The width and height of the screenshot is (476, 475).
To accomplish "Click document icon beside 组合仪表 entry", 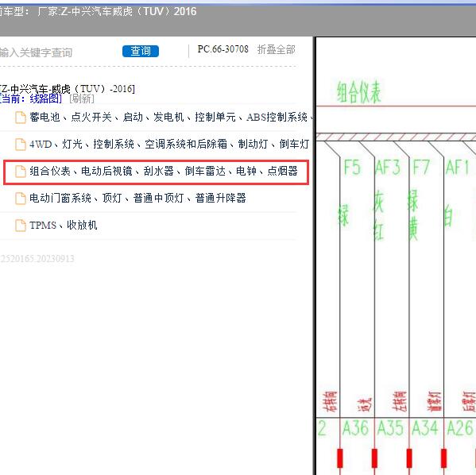I will point(21,172).
